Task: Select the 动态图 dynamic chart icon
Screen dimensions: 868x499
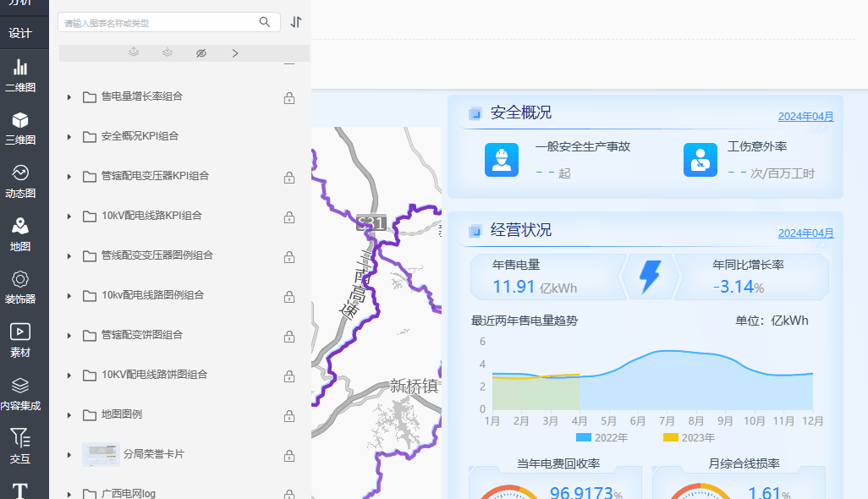Action: pos(20,181)
